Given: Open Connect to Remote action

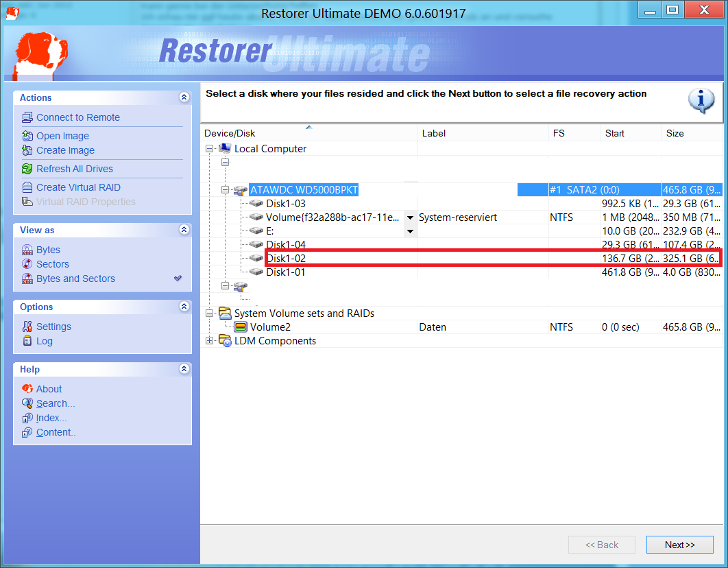Looking at the screenshot, I should click(x=78, y=117).
